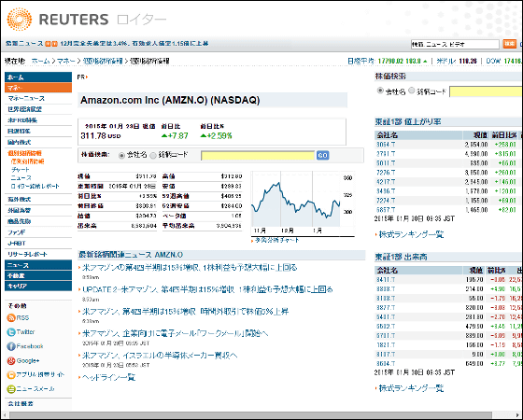
Task: Open ニュース submenu under 個別銘柄情報
Action: coord(21,178)
